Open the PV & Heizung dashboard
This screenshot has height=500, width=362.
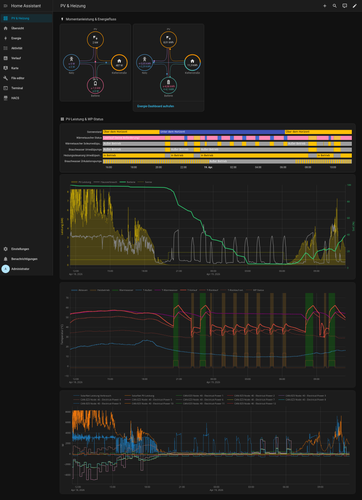pos(26,18)
